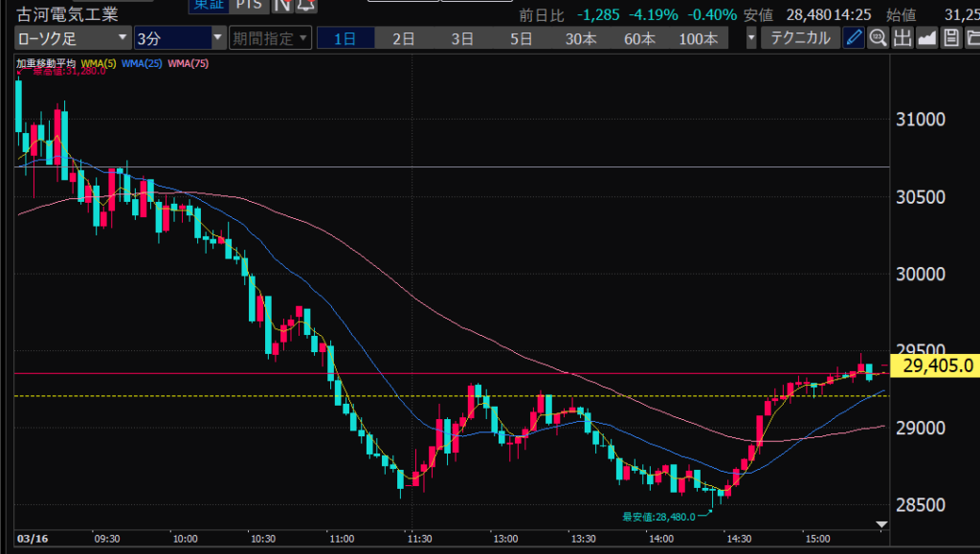Activate the pencil drawing tool

855,38
